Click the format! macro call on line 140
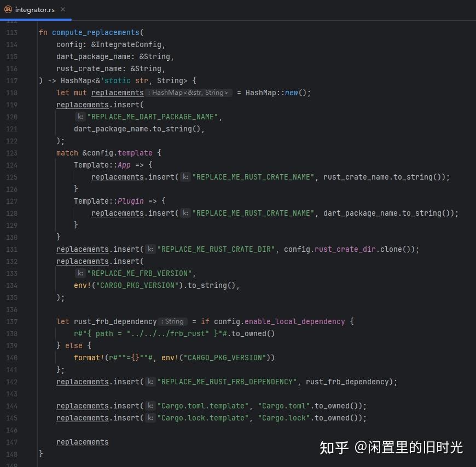The height and width of the screenshot is (467, 476). pyautogui.click(x=88, y=358)
